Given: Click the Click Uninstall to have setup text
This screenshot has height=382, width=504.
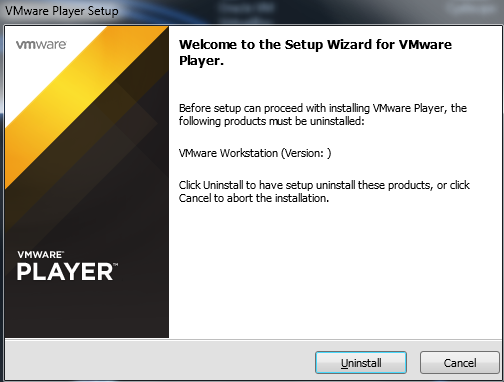Looking at the screenshot, I should pos(324,185).
